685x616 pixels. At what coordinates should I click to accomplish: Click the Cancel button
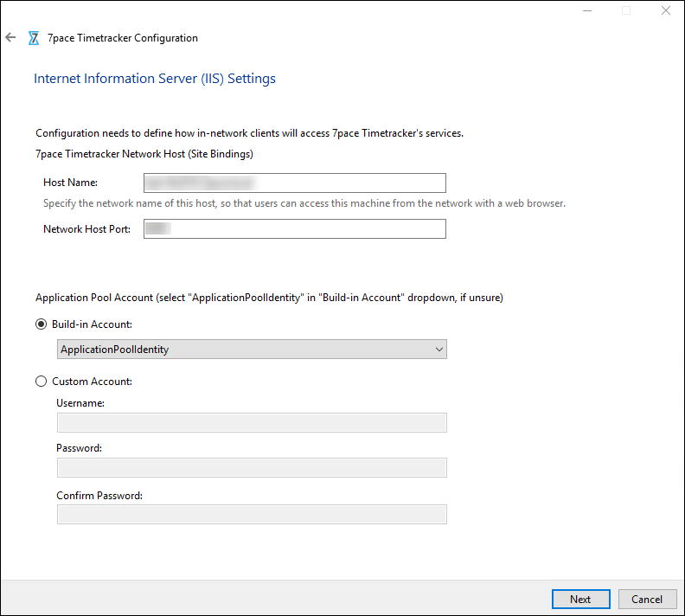click(x=647, y=599)
